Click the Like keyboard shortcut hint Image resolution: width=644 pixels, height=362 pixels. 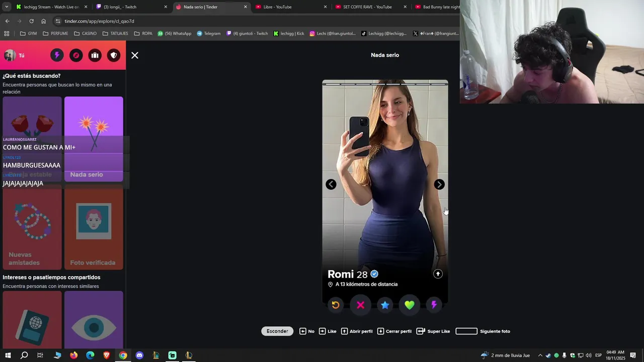(x=328, y=331)
